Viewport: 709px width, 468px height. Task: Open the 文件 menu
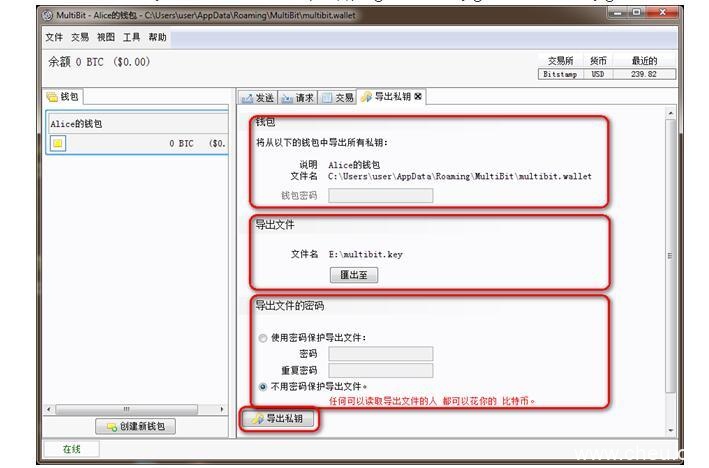(54, 37)
